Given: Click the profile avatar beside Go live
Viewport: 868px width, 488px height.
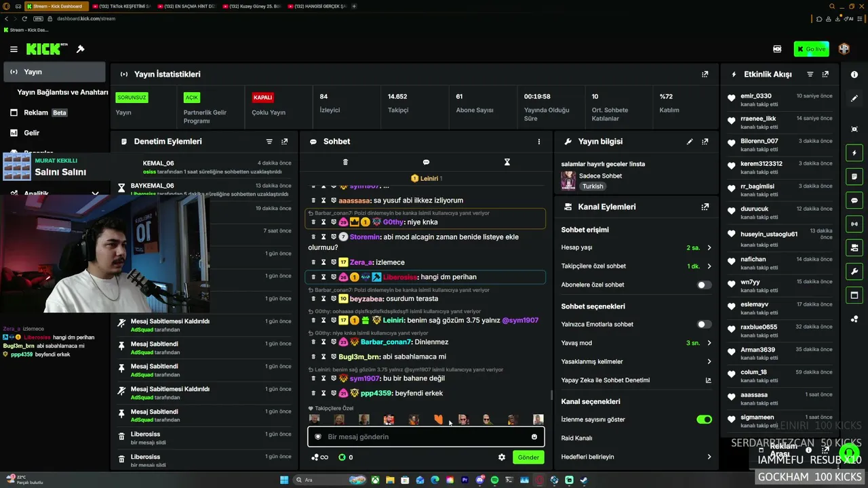Looking at the screenshot, I should point(844,49).
